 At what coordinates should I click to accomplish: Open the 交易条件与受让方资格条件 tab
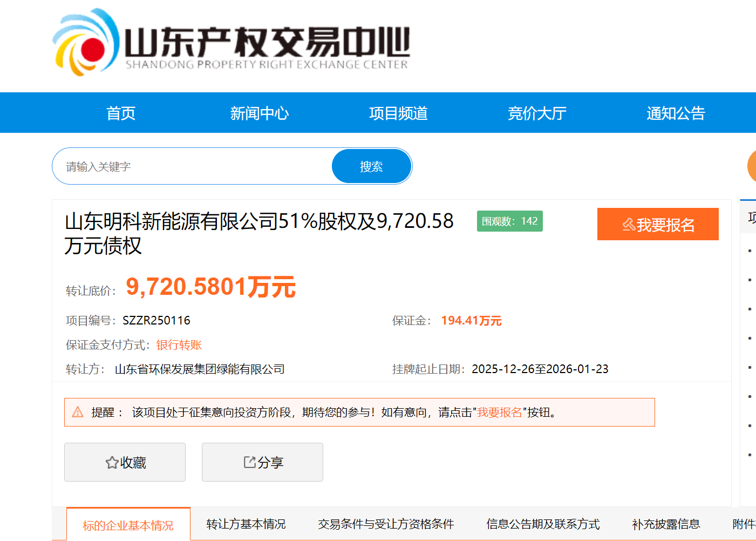click(386, 524)
